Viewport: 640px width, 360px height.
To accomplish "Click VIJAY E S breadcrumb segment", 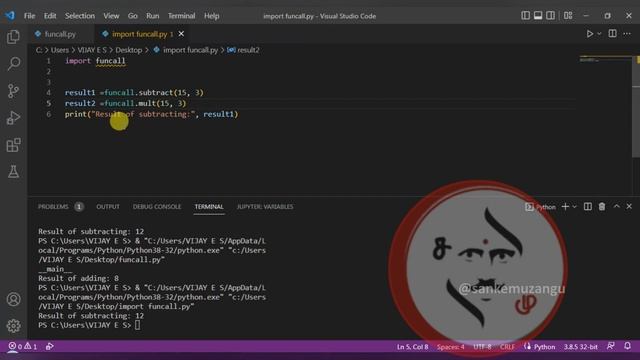I will pos(92,50).
